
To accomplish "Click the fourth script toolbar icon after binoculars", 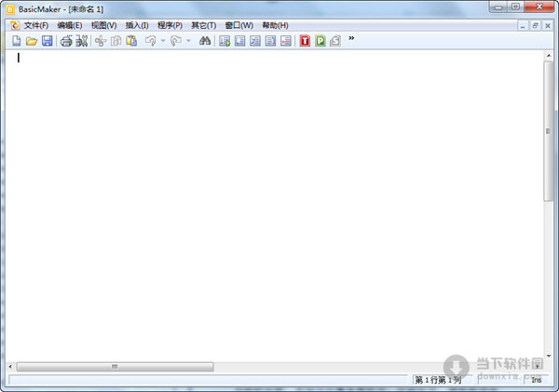I will point(270,41).
